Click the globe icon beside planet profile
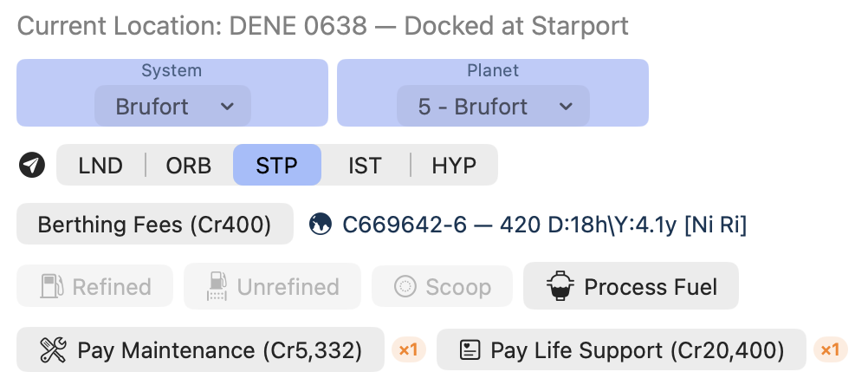 coord(321,225)
